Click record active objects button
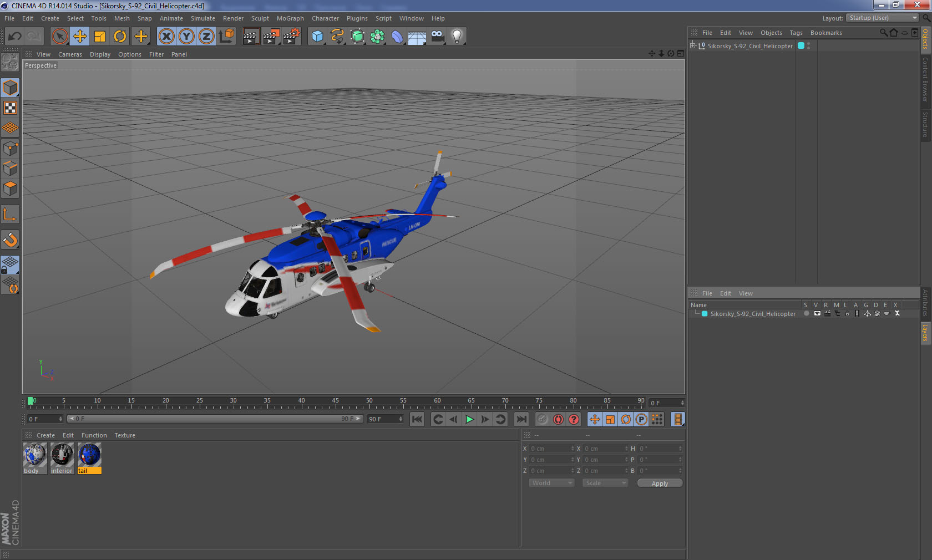This screenshot has width=932, height=560. coord(543,419)
